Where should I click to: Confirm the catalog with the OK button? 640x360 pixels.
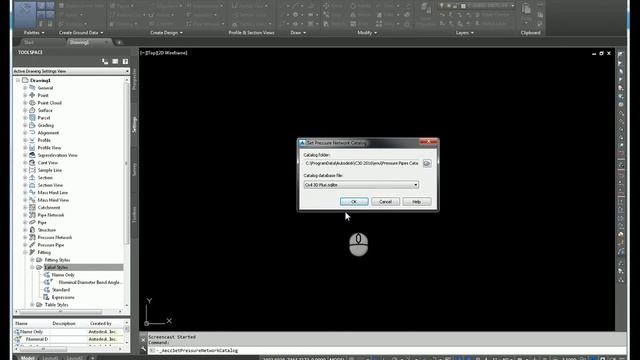click(x=354, y=202)
